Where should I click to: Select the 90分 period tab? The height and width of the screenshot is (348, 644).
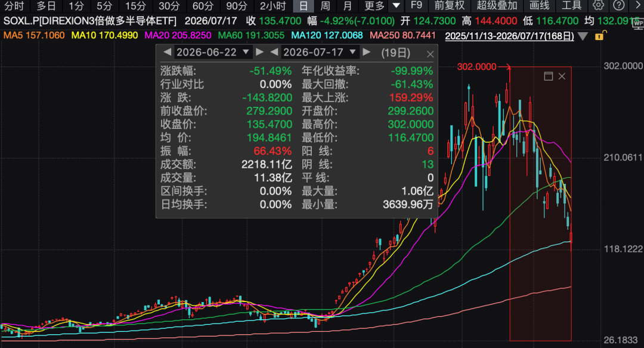[x=237, y=5]
